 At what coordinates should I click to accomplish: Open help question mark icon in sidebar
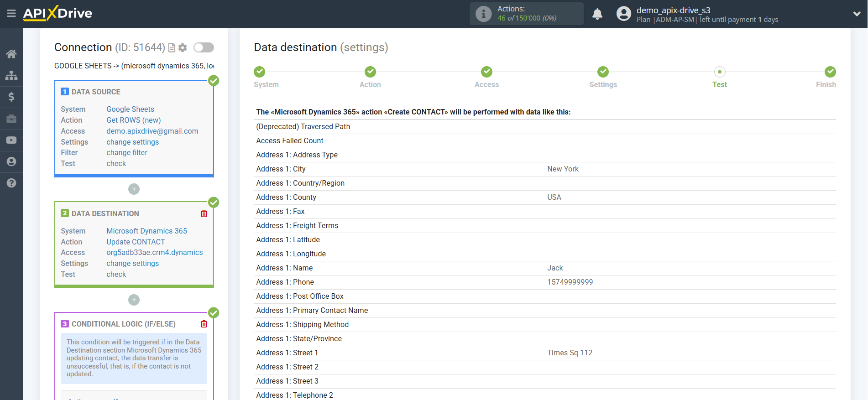(11, 183)
